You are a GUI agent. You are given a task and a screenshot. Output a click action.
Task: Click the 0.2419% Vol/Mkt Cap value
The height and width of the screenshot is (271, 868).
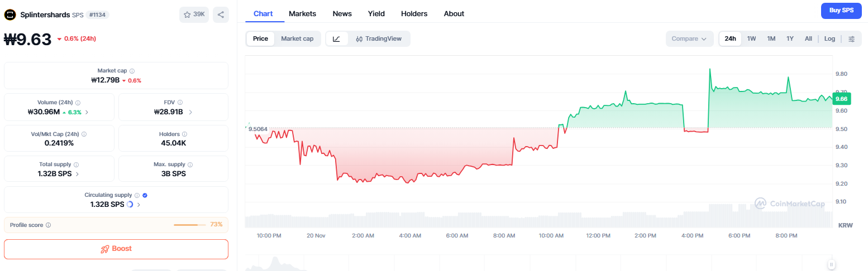click(x=59, y=143)
